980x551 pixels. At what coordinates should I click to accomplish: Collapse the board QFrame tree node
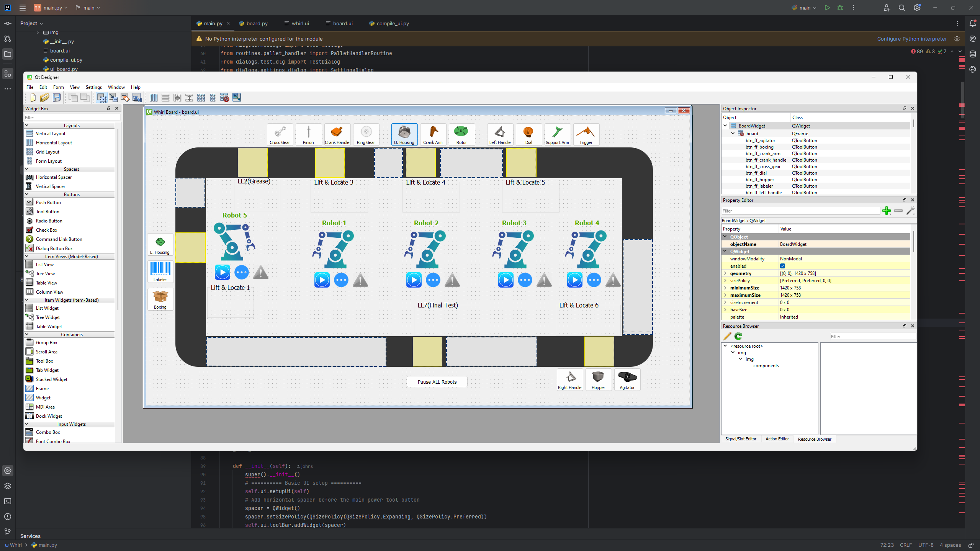(x=733, y=133)
